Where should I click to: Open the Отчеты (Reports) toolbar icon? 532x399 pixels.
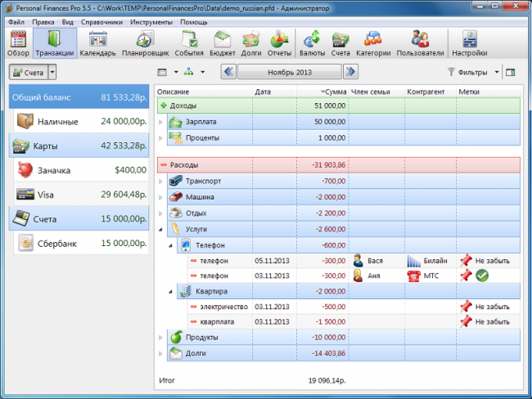click(x=279, y=43)
